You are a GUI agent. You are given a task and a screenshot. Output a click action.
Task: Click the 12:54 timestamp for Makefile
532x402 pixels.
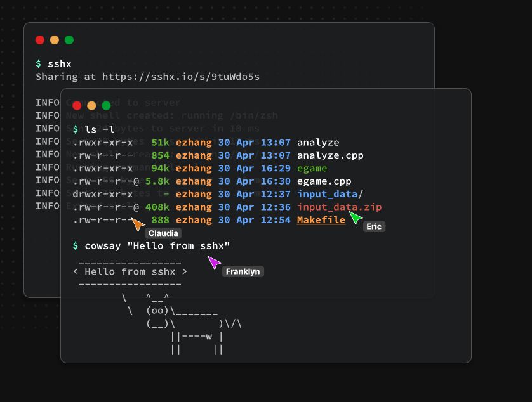(x=276, y=220)
